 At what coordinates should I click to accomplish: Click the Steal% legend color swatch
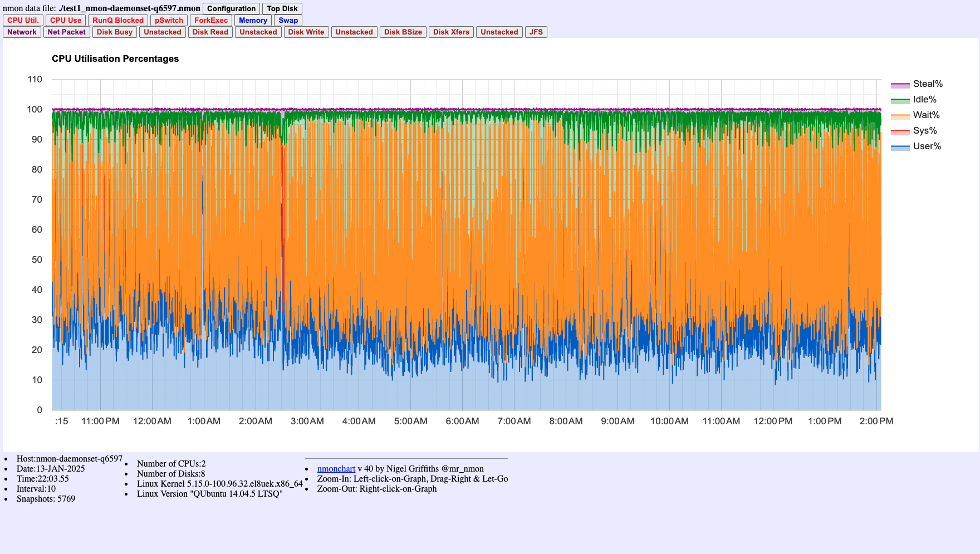tap(901, 84)
